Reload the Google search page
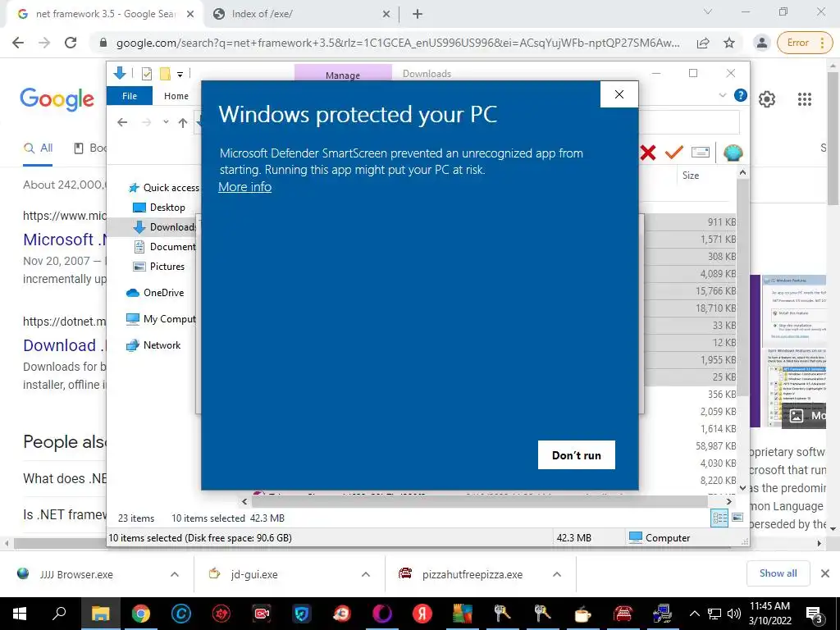 [x=71, y=43]
